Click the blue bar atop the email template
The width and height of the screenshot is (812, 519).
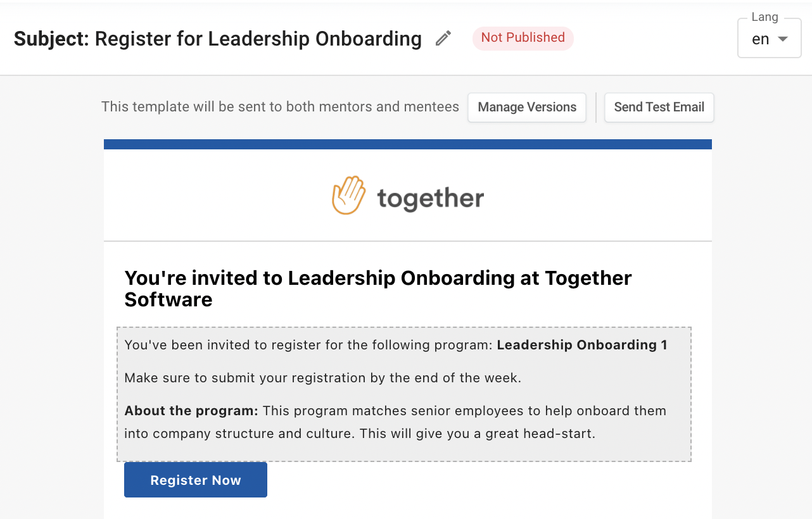point(408,144)
